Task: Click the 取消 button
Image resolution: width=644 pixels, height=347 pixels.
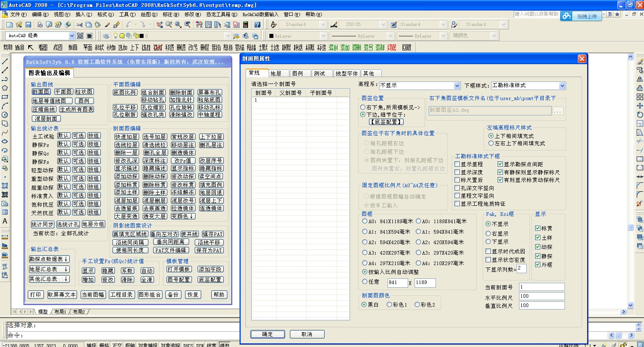Action: point(307,334)
